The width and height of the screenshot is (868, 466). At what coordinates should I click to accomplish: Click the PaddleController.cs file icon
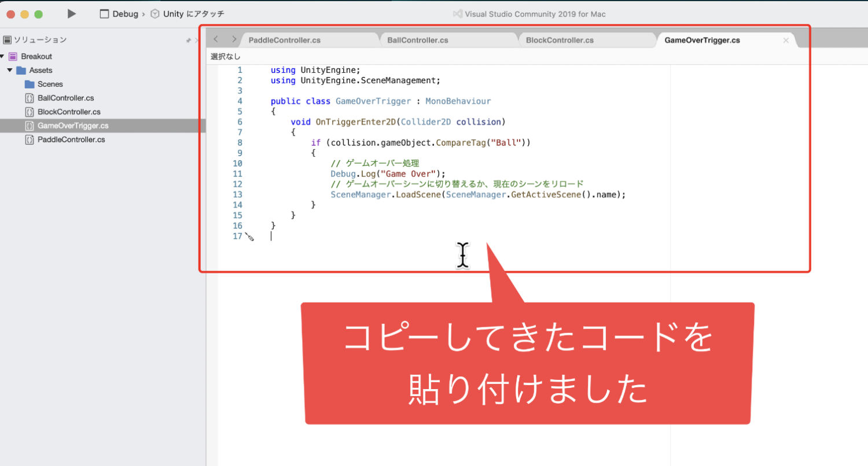pos(30,139)
